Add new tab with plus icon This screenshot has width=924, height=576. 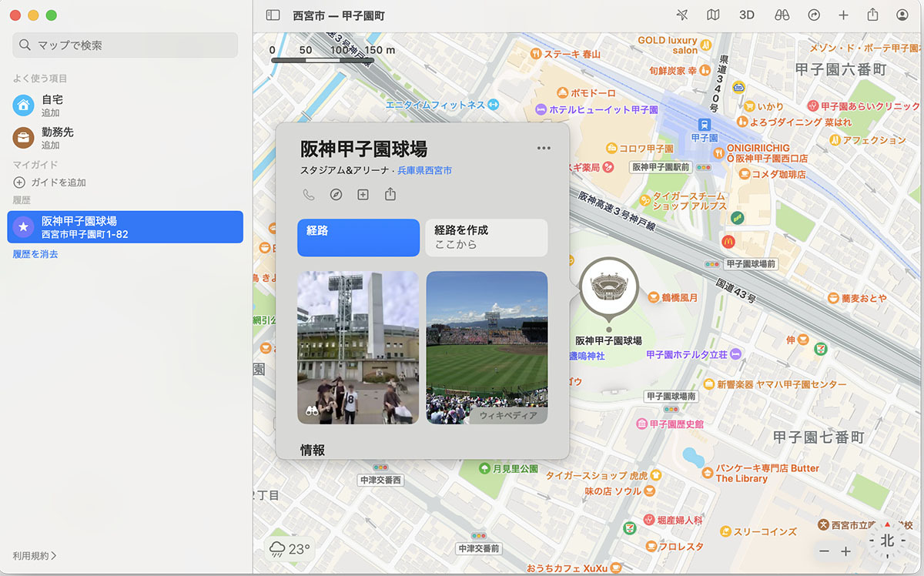[x=843, y=15]
